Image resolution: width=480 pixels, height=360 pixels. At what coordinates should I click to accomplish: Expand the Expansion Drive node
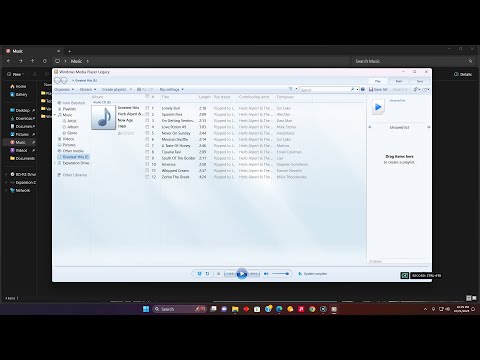tap(55, 163)
